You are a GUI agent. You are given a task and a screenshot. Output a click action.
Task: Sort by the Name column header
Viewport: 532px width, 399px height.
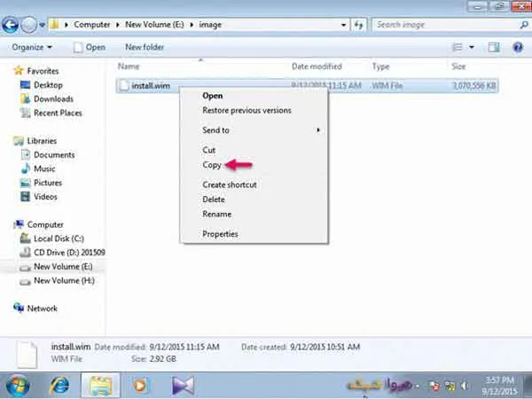point(129,66)
